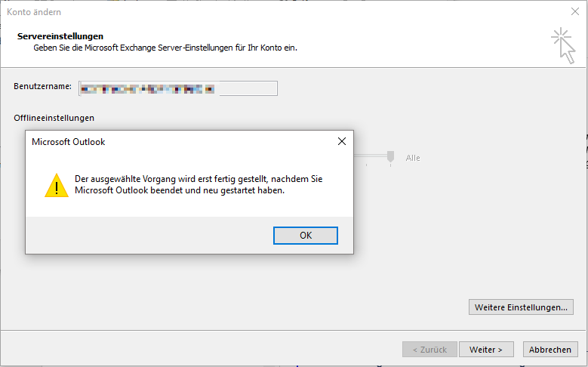Screen dimensions: 588x367
Task: Click the Offlineeinstellungen section label
Action: [54, 118]
